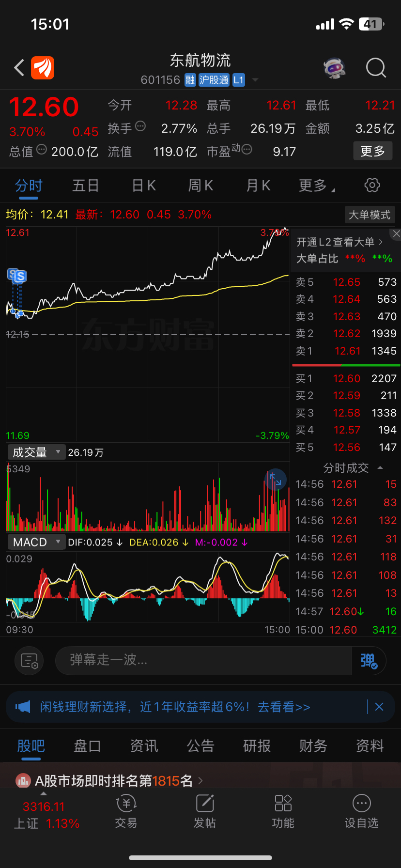Open 设自选 watchlist icon
Screen dimensions: 401x868
tap(362, 803)
